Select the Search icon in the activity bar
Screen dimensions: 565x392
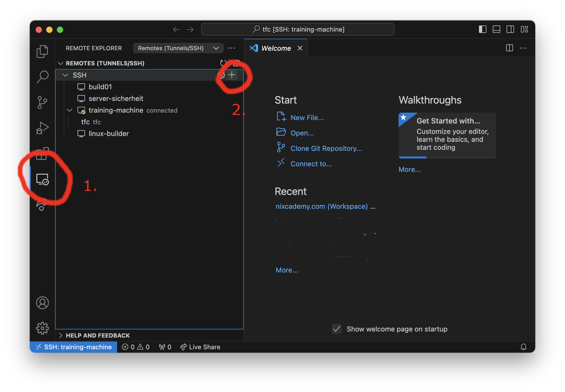pos(42,76)
